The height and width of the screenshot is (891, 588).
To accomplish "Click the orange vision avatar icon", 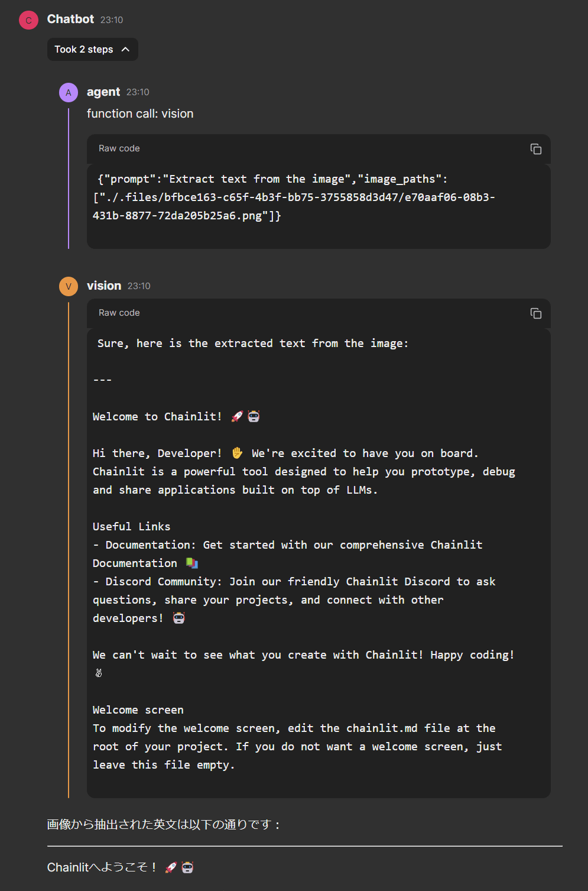I will coord(69,286).
